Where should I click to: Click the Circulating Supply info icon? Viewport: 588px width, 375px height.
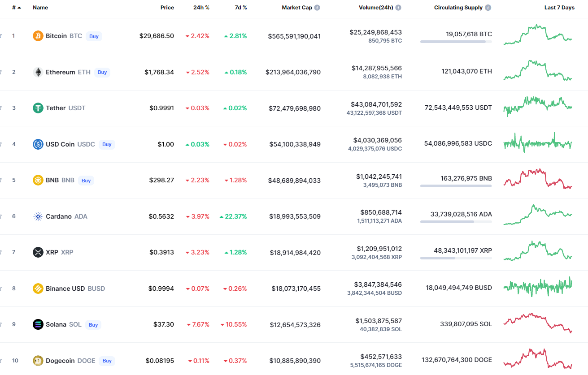(x=488, y=8)
